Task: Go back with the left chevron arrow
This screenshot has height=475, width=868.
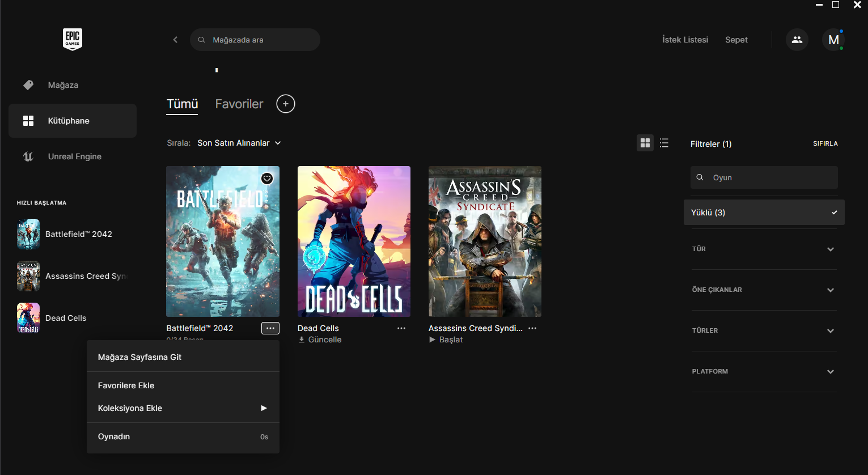Action: [175, 40]
